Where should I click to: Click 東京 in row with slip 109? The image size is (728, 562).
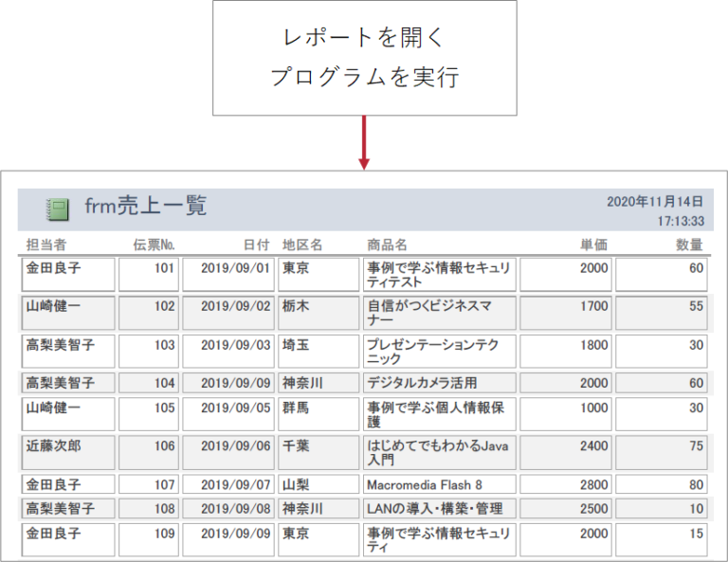click(318, 539)
